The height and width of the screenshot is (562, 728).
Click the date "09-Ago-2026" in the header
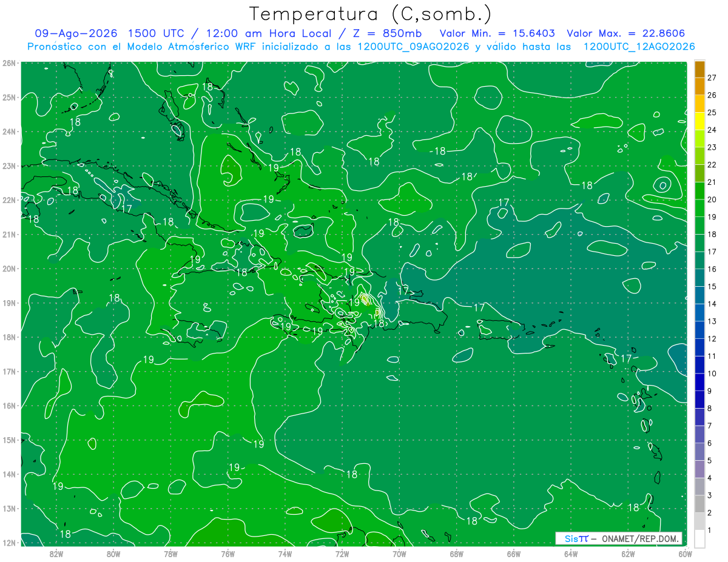[76, 33]
